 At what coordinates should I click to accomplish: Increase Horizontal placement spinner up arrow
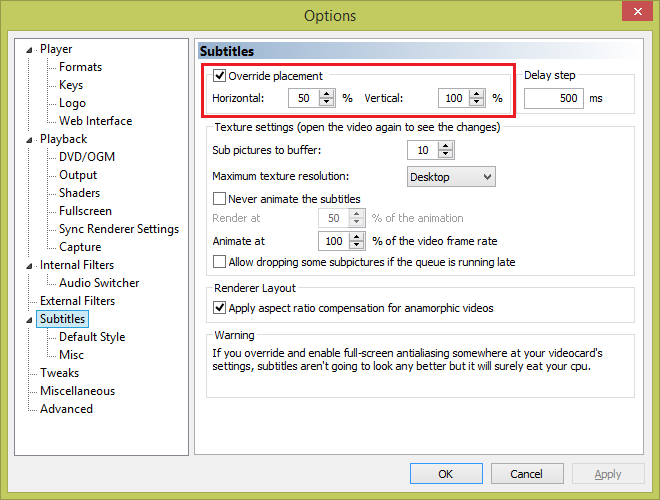click(x=326, y=94)
